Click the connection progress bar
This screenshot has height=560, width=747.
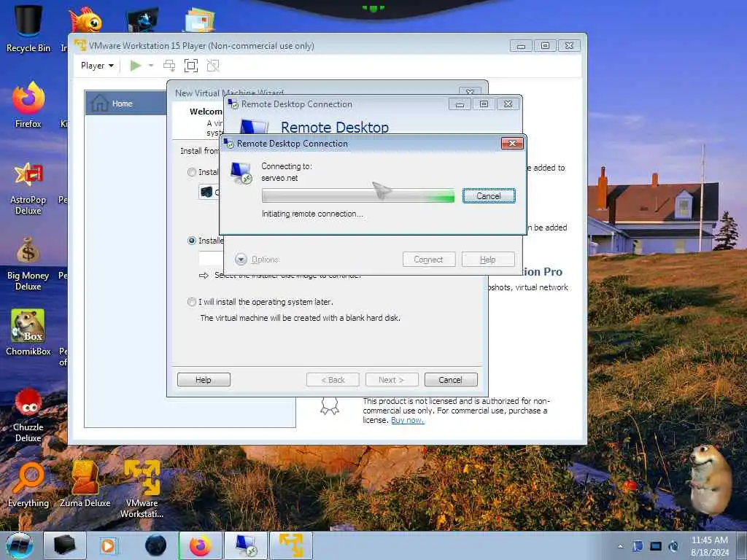(357, 195)
